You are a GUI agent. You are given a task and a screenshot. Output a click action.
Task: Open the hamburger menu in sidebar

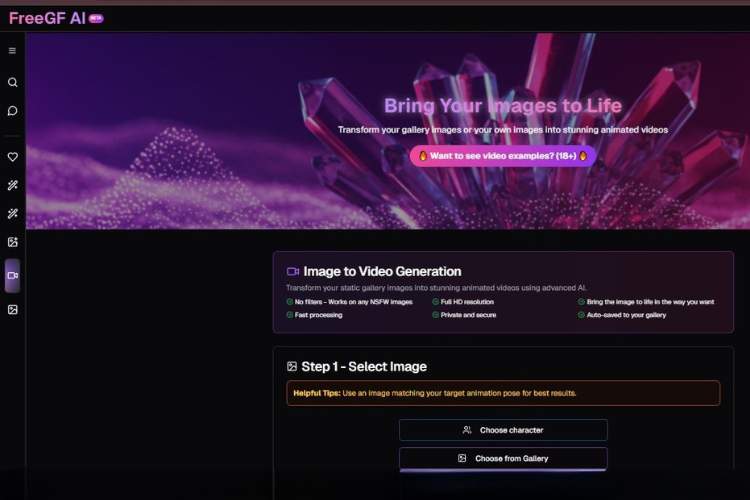[12, 51]
